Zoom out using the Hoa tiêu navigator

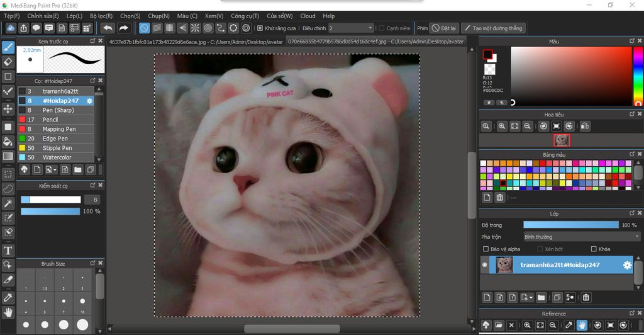pyautogui.click(x=528, y=126)
